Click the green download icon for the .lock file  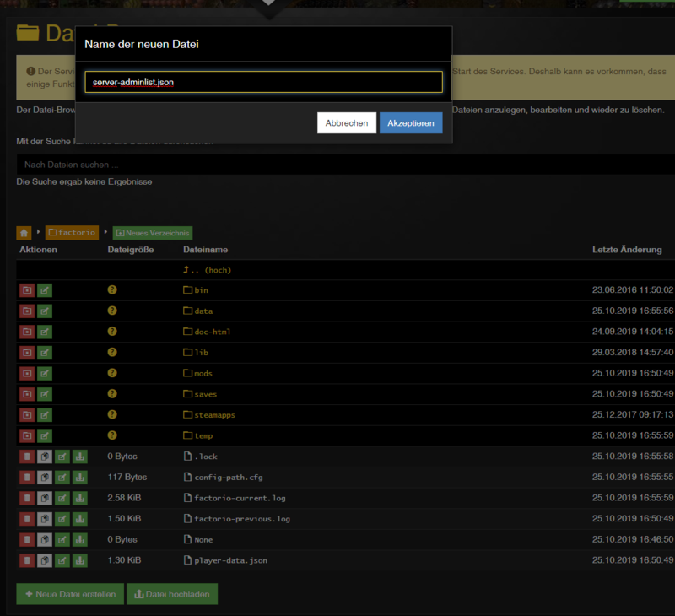click(x=79, y=457)
